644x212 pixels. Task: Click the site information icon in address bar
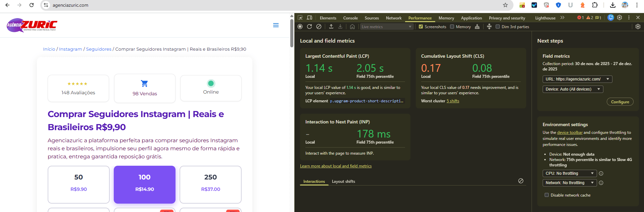tap(46, 5)
